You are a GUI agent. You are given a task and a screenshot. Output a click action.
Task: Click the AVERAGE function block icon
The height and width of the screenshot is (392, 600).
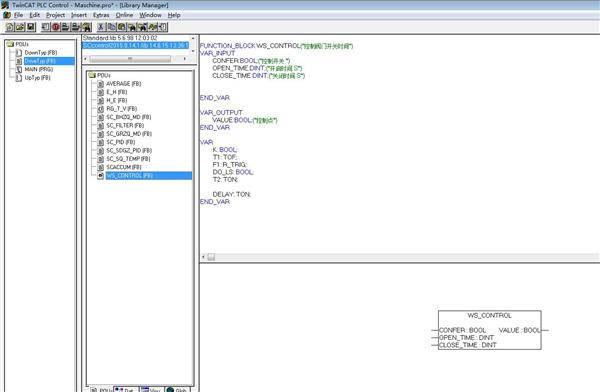point(101,83)
